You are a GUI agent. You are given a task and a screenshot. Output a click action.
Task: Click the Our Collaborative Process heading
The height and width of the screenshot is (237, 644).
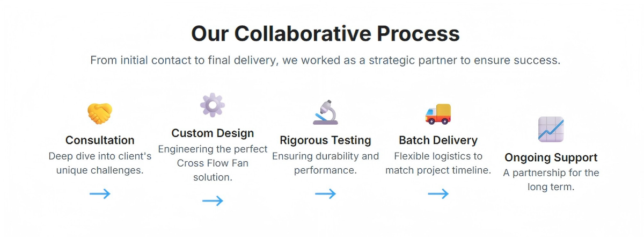[325, 33]
